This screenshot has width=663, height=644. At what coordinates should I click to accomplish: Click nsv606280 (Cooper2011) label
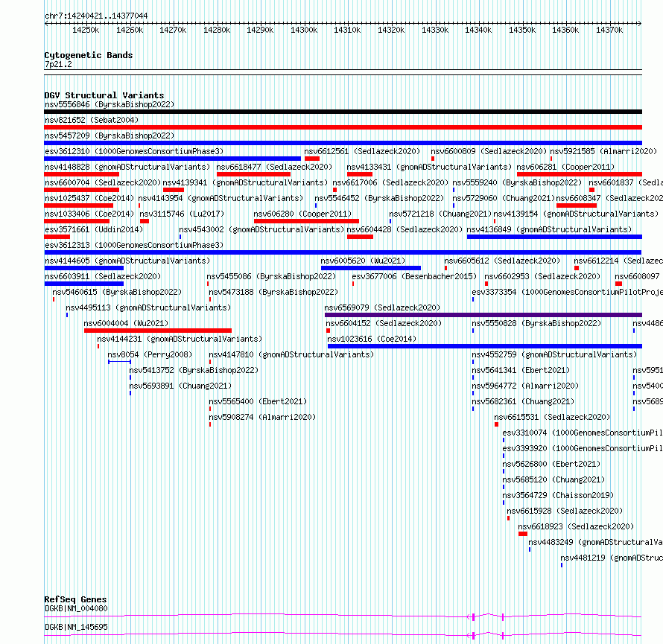(302, 214)
